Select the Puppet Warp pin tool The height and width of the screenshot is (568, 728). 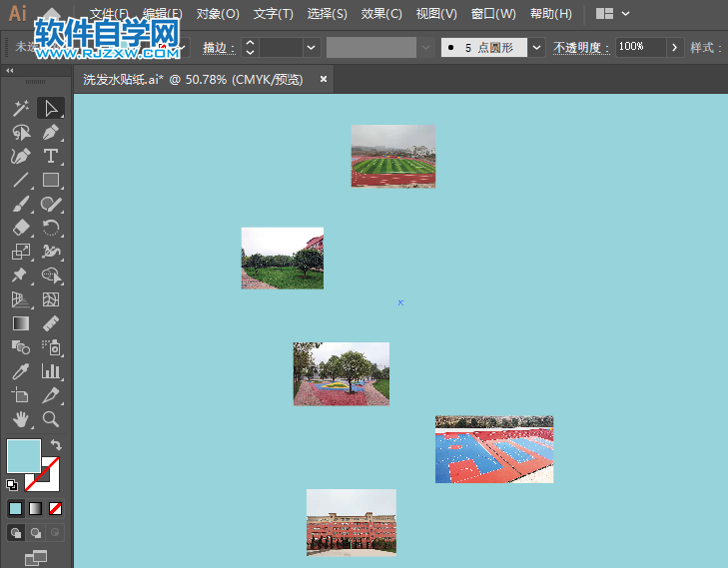pos(21,276)
